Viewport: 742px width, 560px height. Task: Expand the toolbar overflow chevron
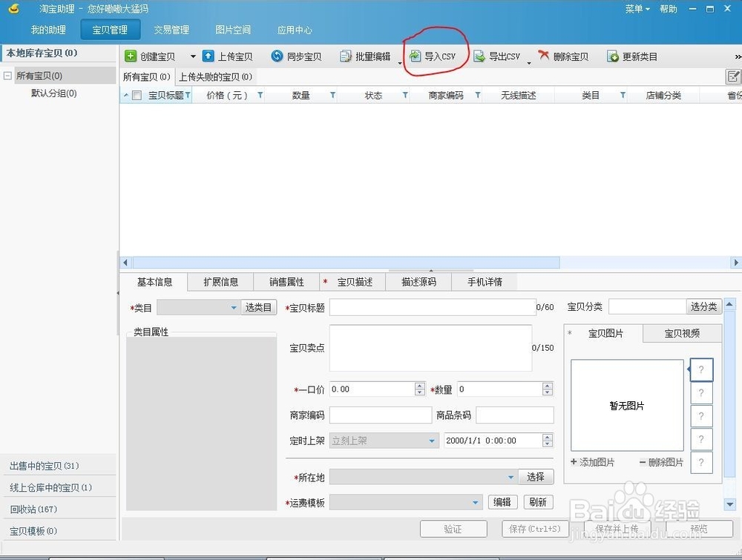(738, 57)
